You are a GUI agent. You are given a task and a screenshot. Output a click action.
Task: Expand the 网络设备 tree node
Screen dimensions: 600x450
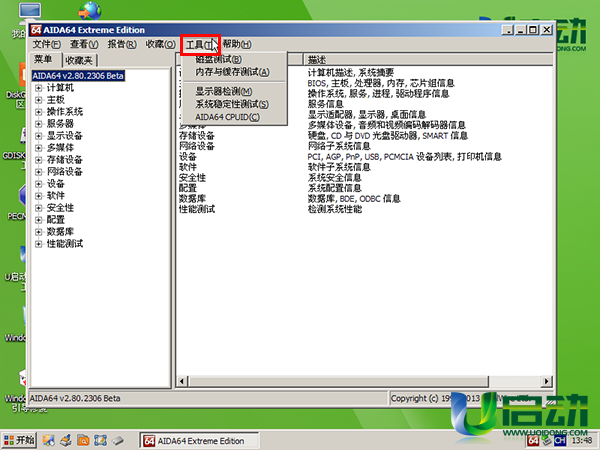pos(38,172)
